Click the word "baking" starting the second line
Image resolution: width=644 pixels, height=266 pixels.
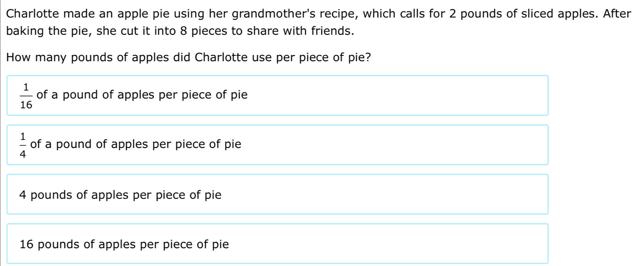(x=25, y=31)
